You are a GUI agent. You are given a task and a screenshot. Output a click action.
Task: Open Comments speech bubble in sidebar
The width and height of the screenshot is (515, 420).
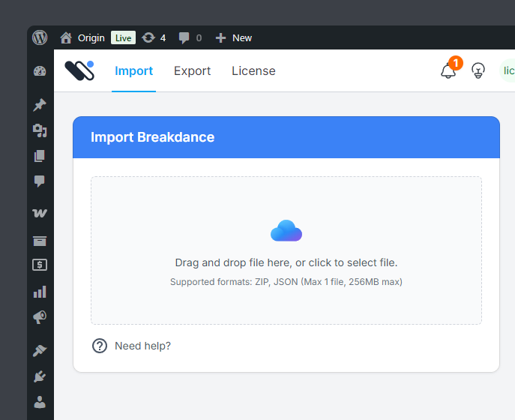[x=40, y=181]
